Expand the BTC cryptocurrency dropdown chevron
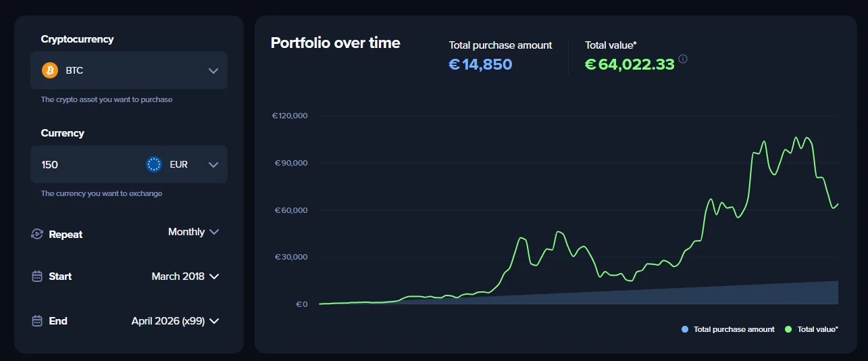Image resolution: width=868 pixels, height=361 pixels. tap(213, 70)
